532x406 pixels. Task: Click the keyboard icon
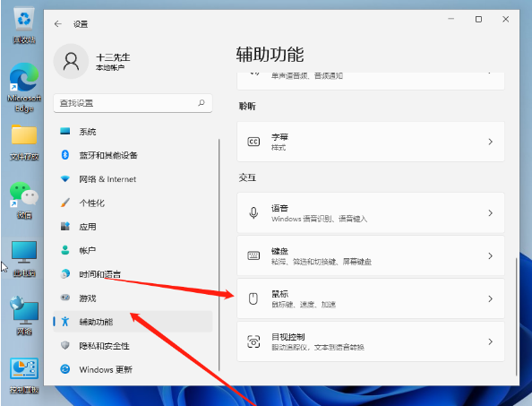coord(253,255)
